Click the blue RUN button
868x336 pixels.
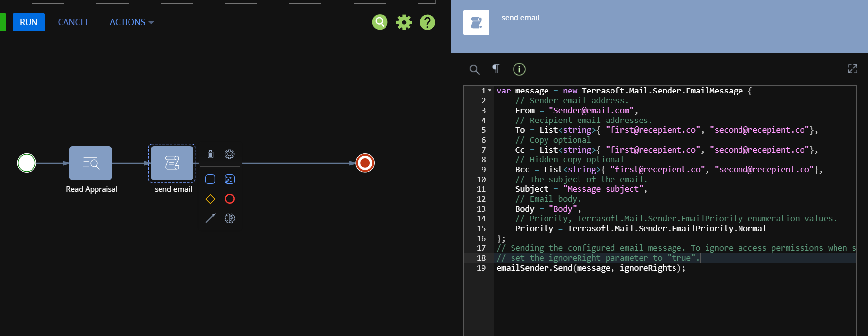tap(29, 22)
